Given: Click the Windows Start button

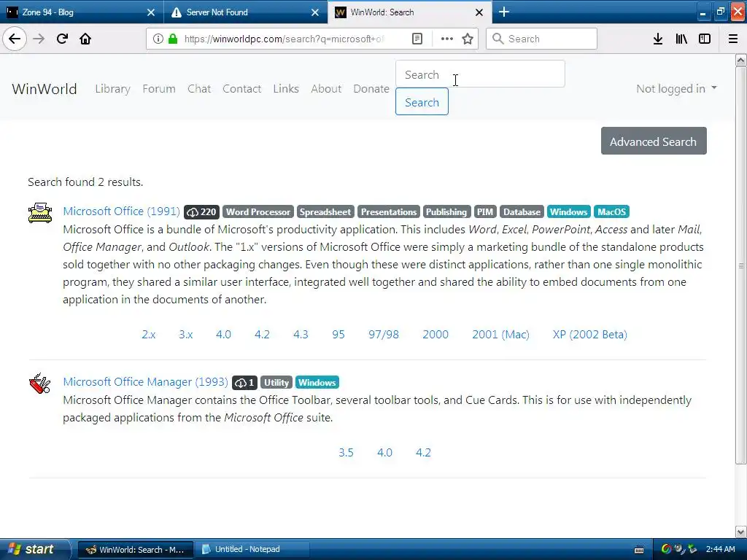Looking at the screenshot, I should [x=34, y=549].
